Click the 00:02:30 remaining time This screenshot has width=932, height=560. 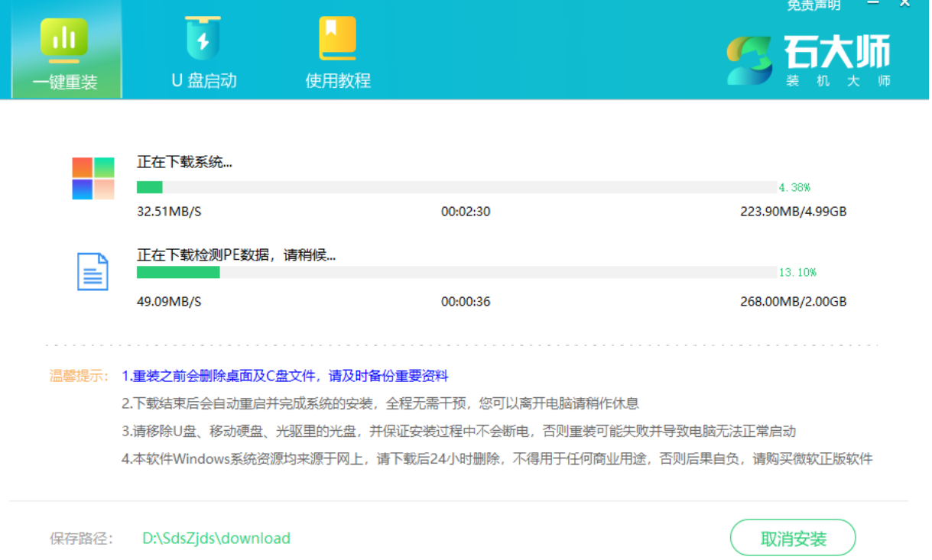pyautogui.click(x=466, y=212)
